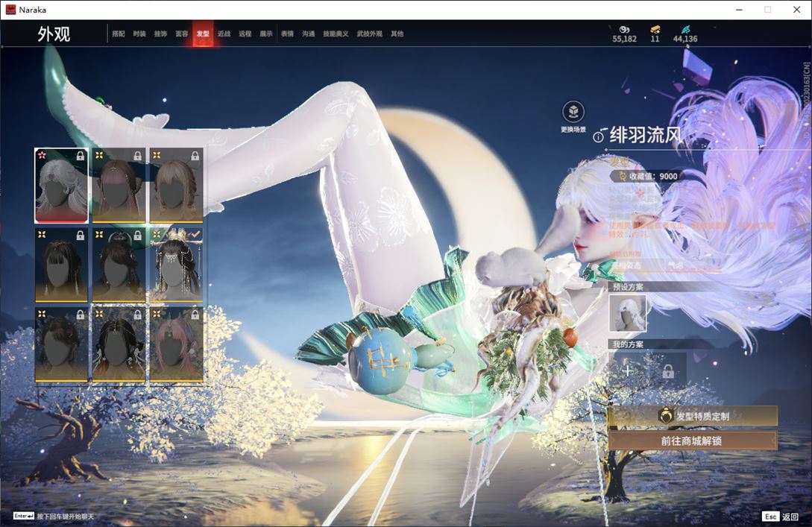Viewport: 812px width, 527px height.
Task: Select the equipped hairstyle with golden crown
Action: click(x=176, y=265)
